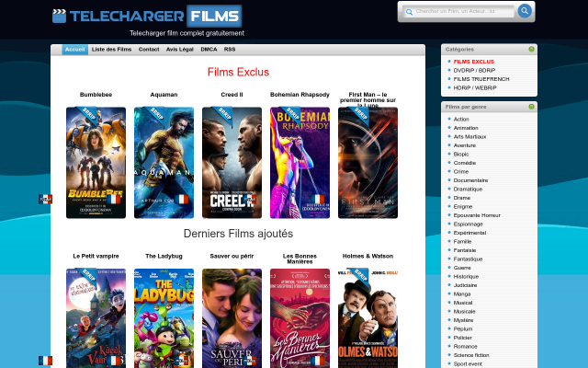Click the TELECHARGER FILMS site logo
This screenshot has height=368, width=588.
[147, 17]
